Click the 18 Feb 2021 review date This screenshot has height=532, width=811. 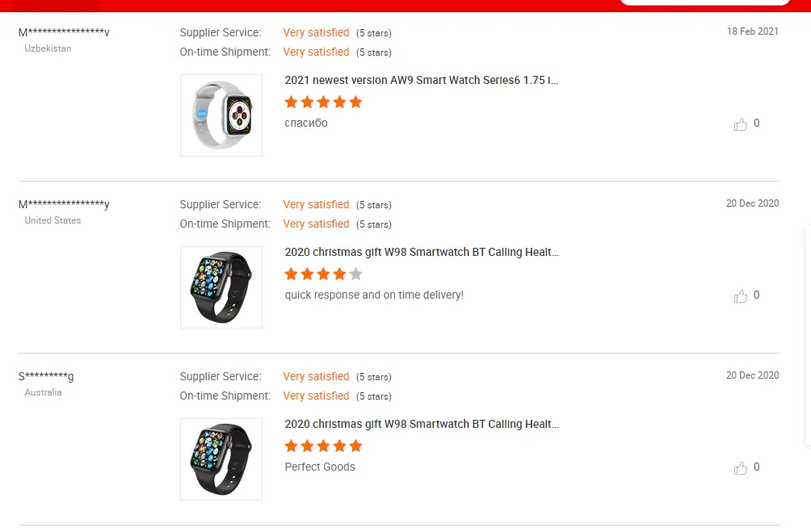753,31
